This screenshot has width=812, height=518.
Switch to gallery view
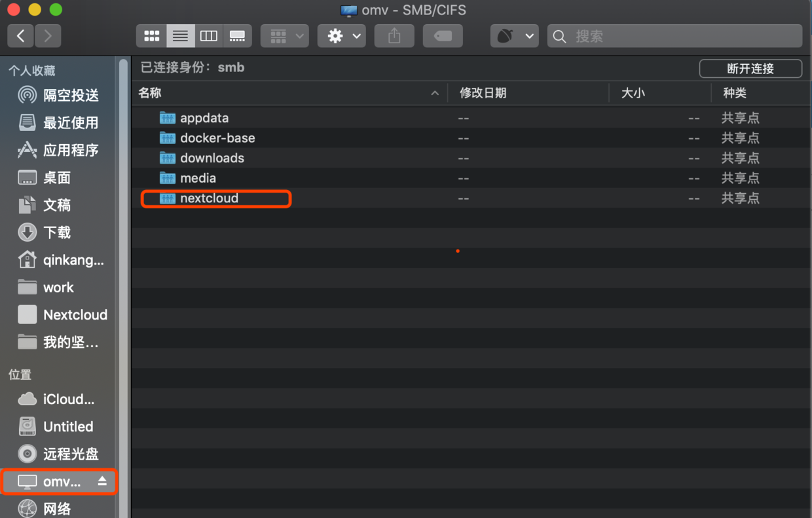pyautogui.click(x=237, y=36)
